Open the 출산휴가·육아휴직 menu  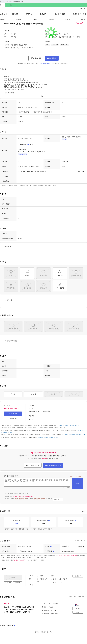pos(79,14)
